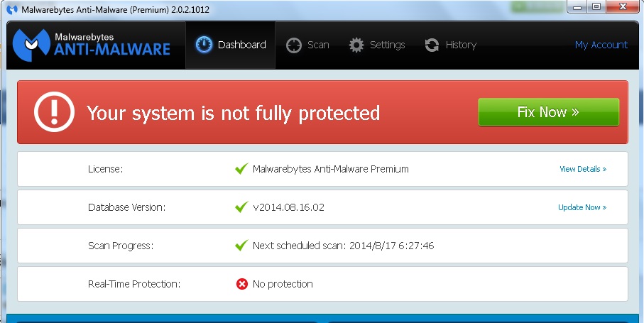The height and width of the screenshot is (323, 644).
Task: Click the Database Version green checkmark
Action: pos(241,207)
